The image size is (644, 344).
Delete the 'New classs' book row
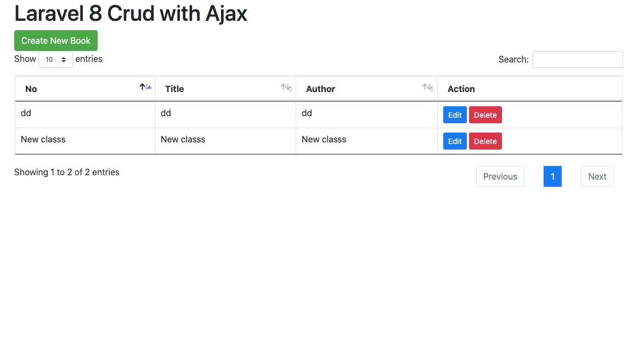tap(485, 141)
